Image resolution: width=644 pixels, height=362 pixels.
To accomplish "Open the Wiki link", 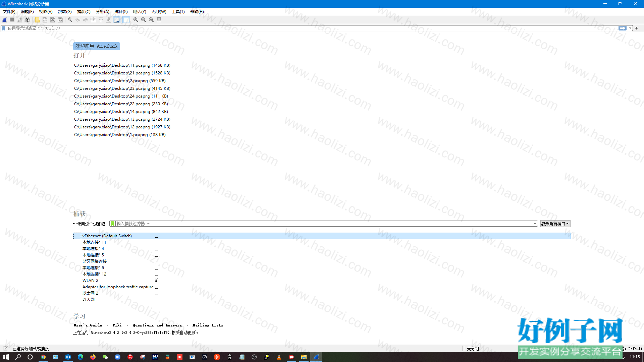I will click(x=117, y=325).
